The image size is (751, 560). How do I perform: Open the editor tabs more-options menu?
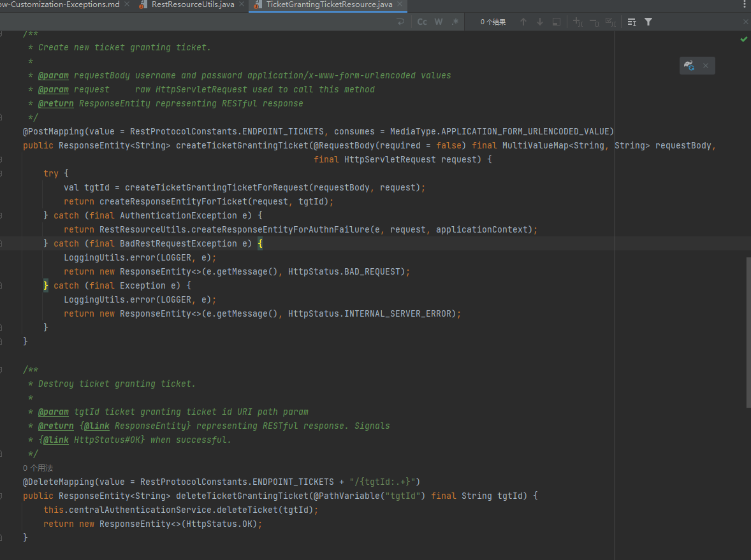click(744, 4)
